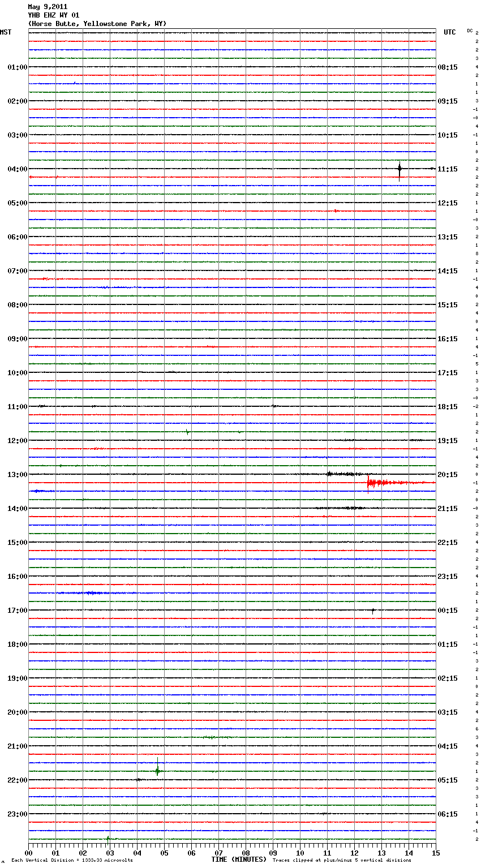
Task: Click the black noise burst on the 14:00 trace
Action: [341, 508]
